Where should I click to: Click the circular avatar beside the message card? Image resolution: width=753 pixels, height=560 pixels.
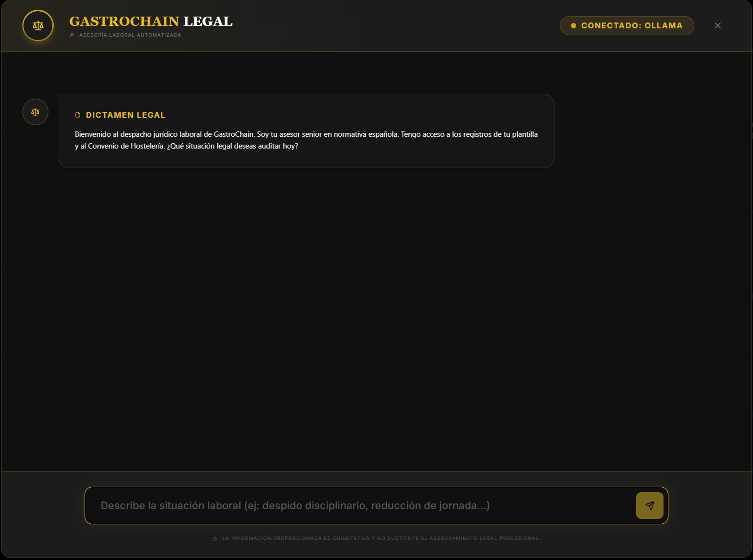(x=35, y=112)
